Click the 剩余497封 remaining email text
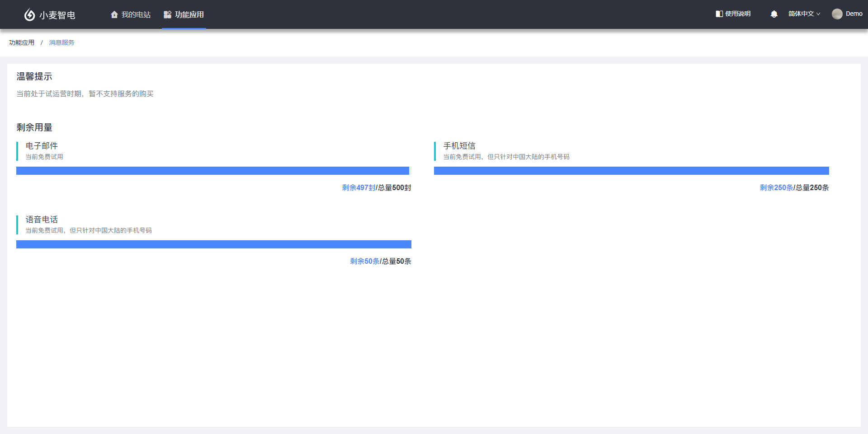Viewport: 868px width, 434px height. coord(359,187)
